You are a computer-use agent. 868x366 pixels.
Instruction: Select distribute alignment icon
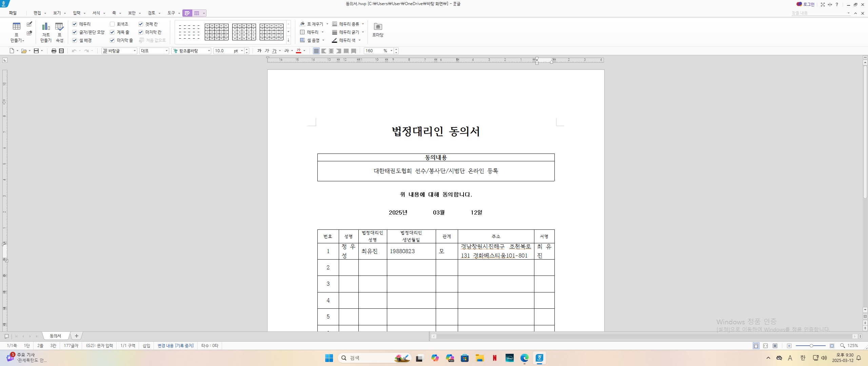click(346, 51)
